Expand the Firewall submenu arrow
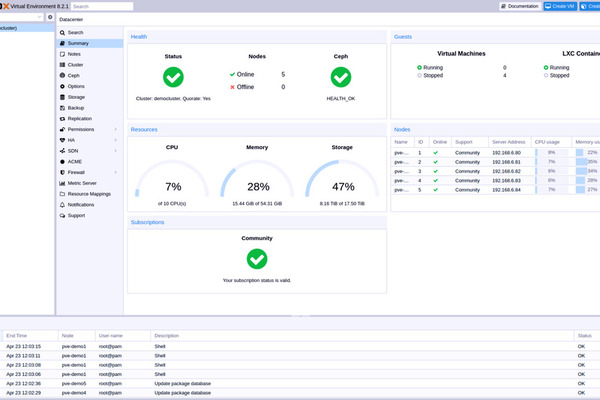 click(x=116, y=172)
